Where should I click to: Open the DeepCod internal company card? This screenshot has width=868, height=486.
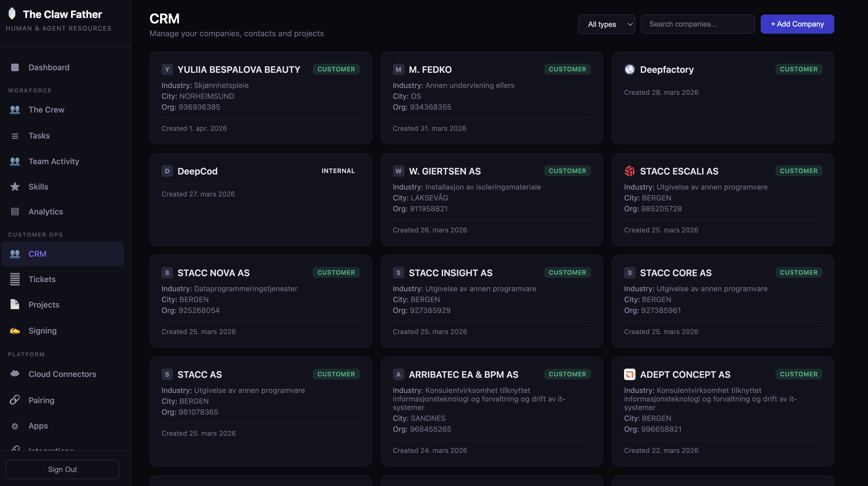[x=261, y=200]
